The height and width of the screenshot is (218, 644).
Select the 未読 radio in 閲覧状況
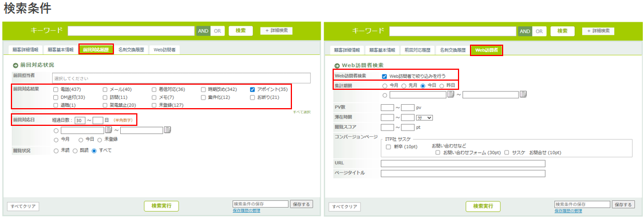pyautogui.click(x=56, y=150)
